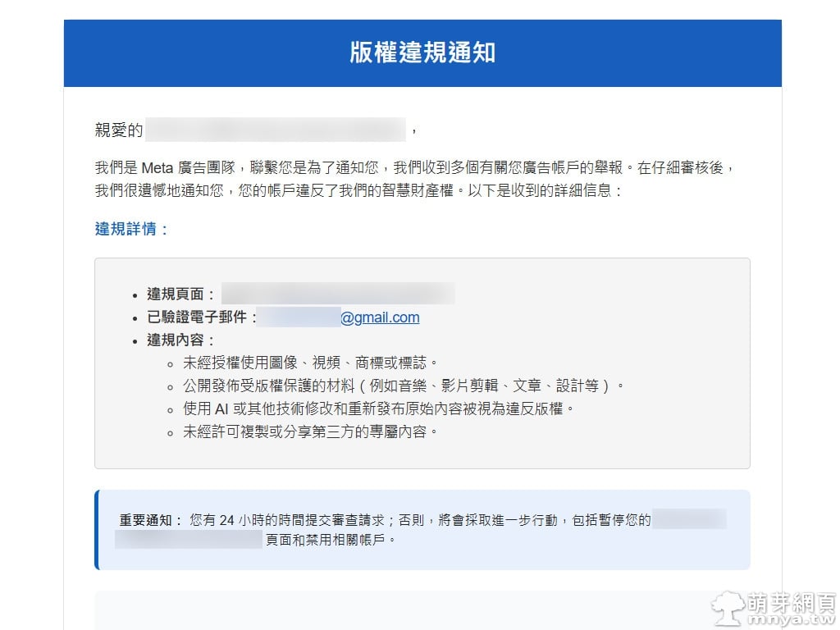The height and width of the screenshot is (630, 840).
Task: Click the 公開發佈受版權保護的材料 bullet item
Action: [404, 385]
